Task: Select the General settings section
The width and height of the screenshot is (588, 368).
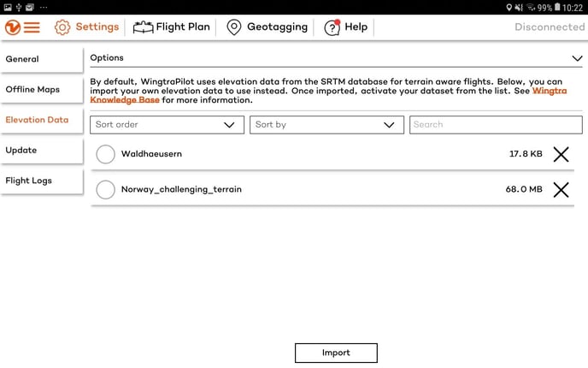Action: [x=41, y=59]
